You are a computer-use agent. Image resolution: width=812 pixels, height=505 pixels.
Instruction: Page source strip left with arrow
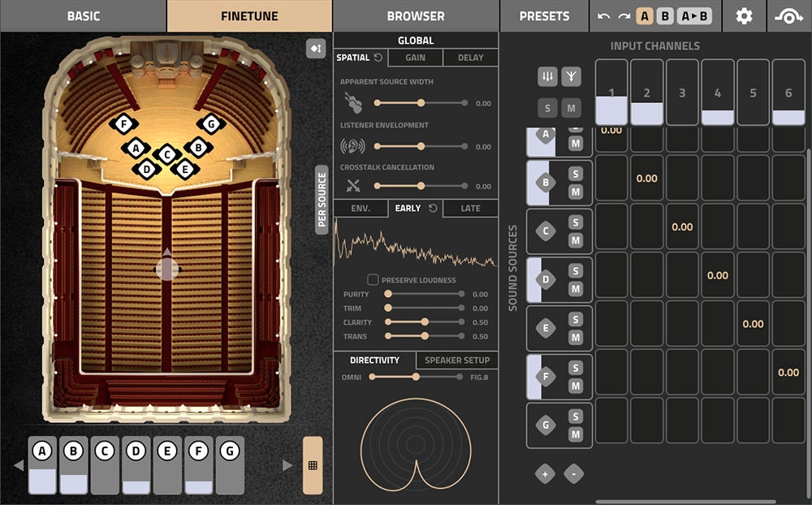[19, 465]
